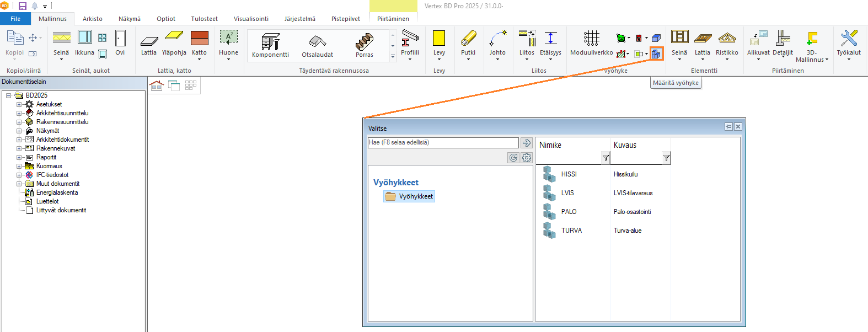Open Energialaskenta in the document browser
Viewport: 868px width, 332px height.
tap(57, 192)
